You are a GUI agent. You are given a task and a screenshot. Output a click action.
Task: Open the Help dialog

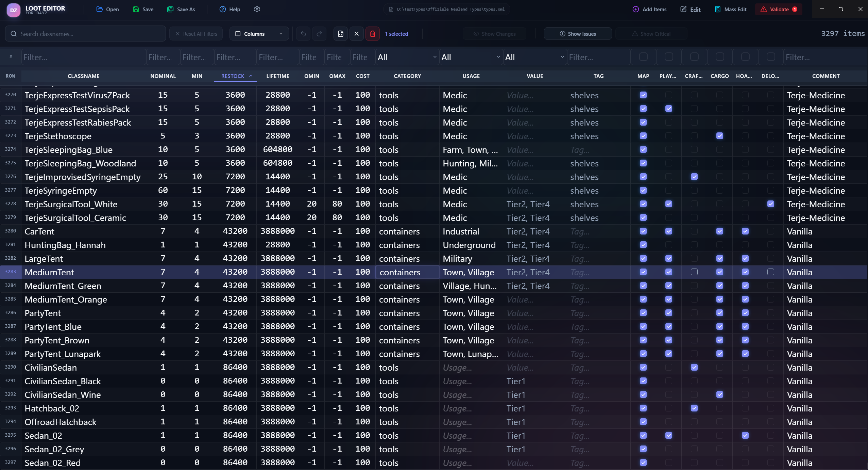229,9
